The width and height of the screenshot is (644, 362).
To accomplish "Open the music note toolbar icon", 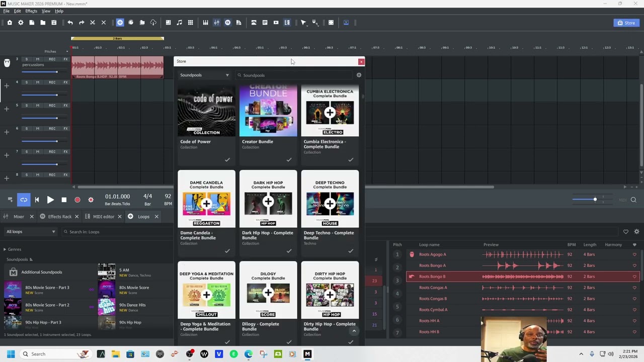I will 179,22.
